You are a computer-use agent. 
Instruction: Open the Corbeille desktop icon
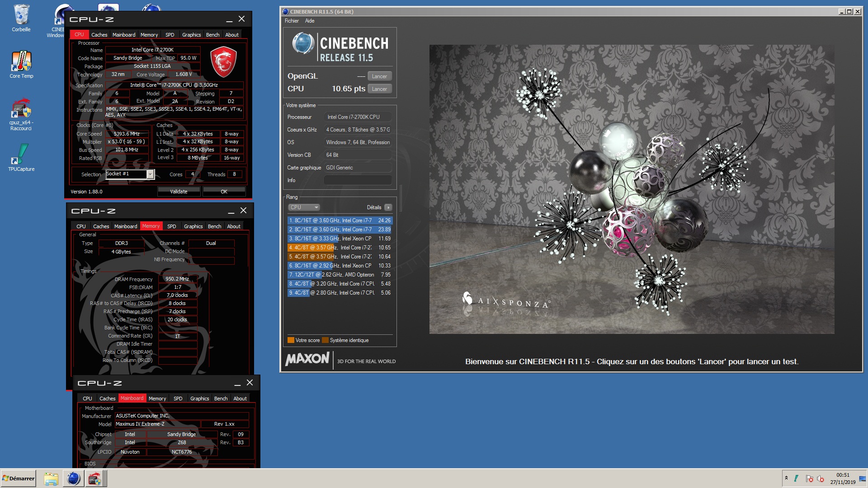pyautogui.click(x=21, y=18)
